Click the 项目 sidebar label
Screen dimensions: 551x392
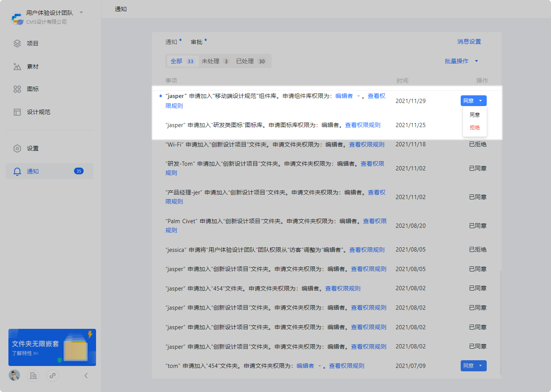click(x=33, y=44)
